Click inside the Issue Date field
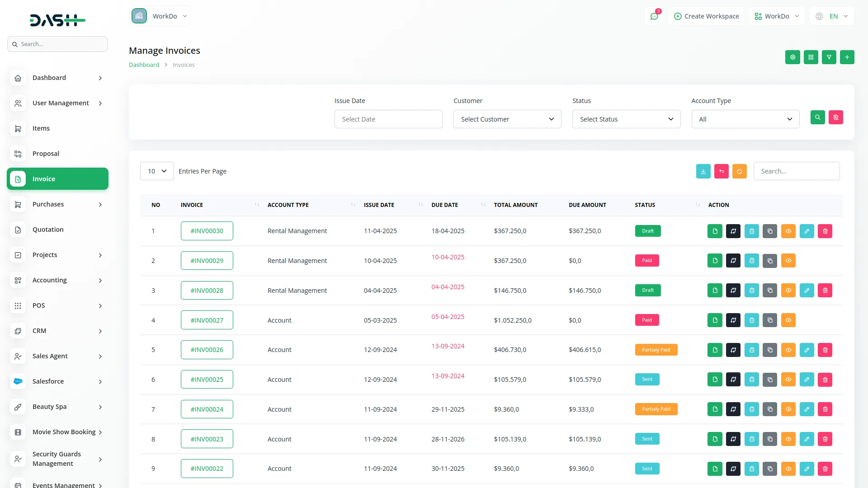Screen dimensions: 868x488 click(388, 119)
